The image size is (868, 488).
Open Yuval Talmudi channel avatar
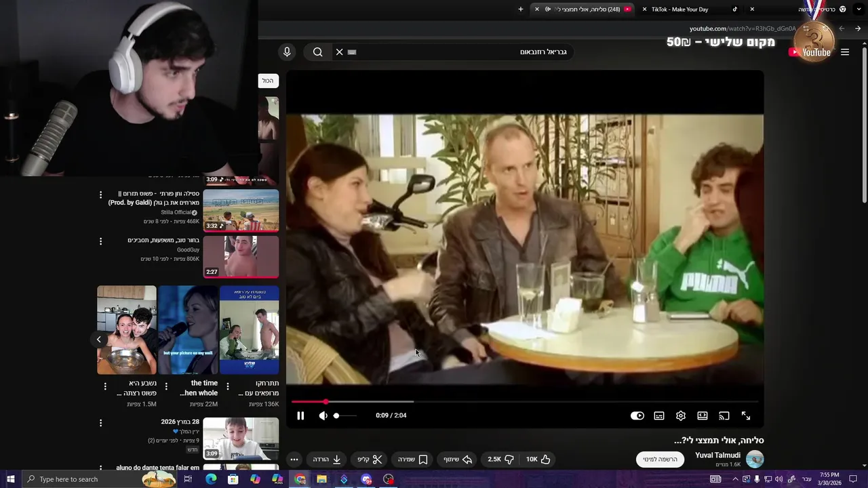[755, 459]
